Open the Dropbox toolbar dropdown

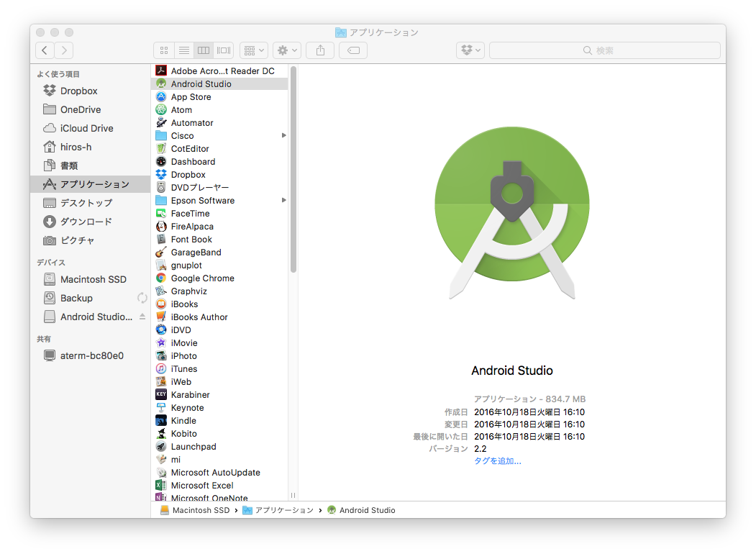tap(470, 50)
